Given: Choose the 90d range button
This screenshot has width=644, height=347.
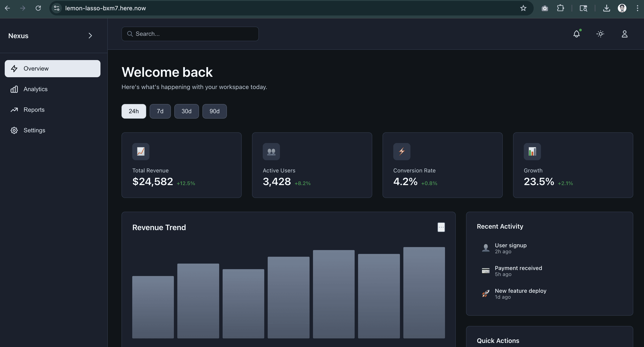Looking at the screenshot, I should click(214, 111).
